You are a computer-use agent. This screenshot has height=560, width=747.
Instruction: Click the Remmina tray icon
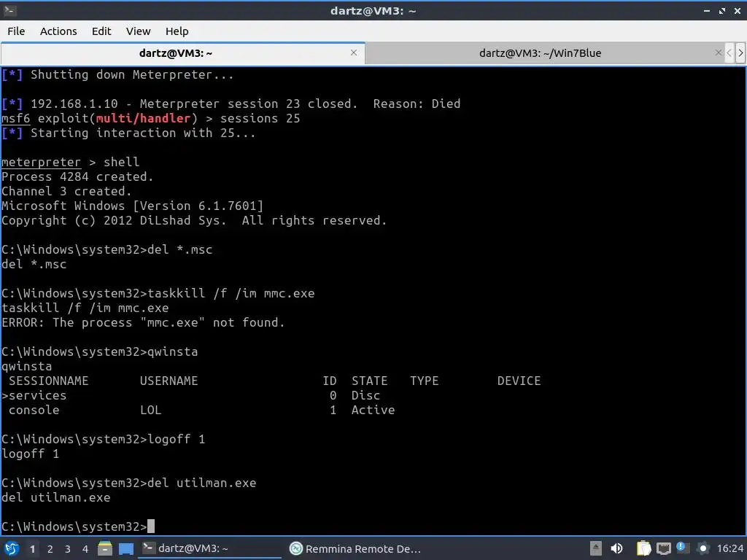(x=703, y=548)
